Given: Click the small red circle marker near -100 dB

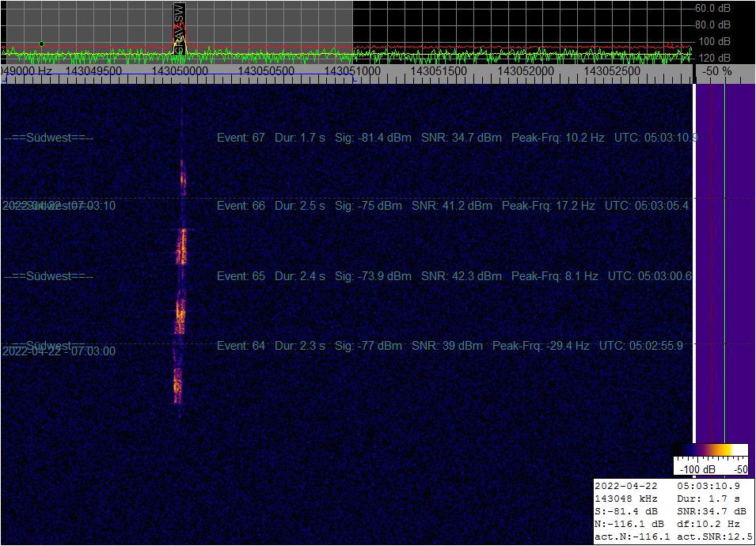Looking at the screenshot, I should click(x=670, y=45).
